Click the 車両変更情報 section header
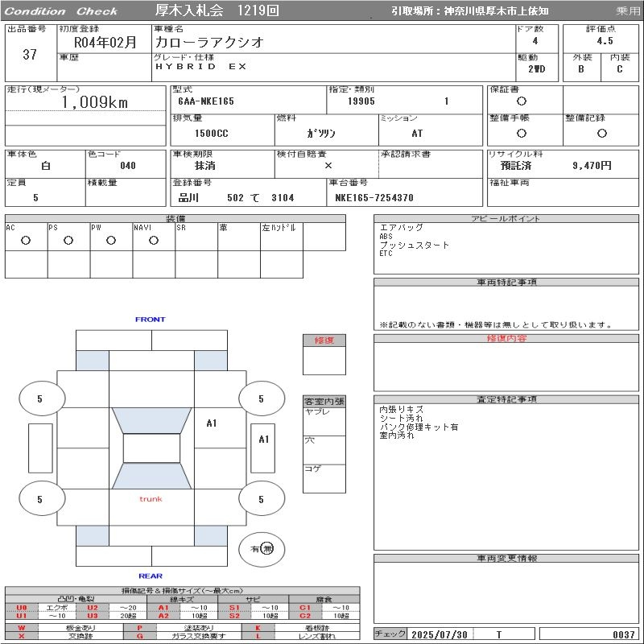Viewport: 644px width, 644px height. pos(506,558)
